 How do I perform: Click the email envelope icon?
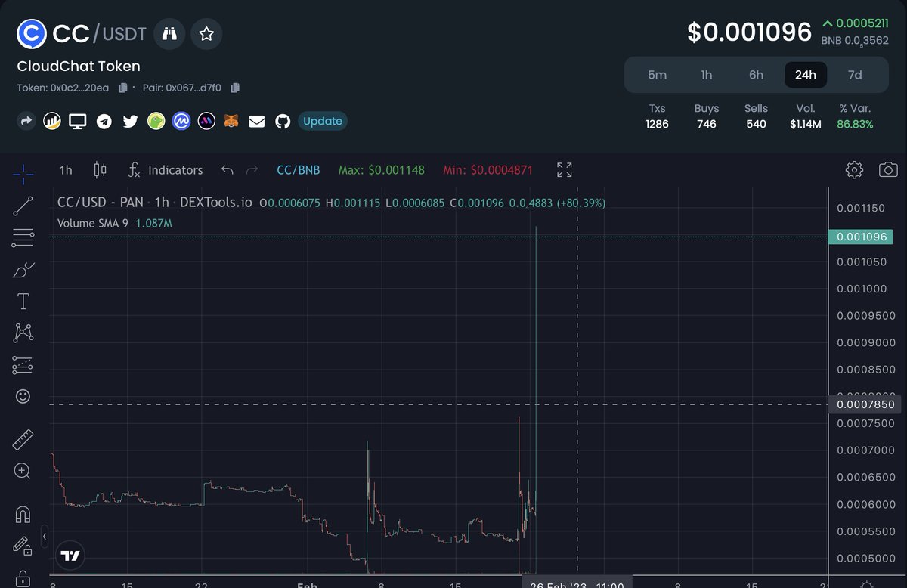(257, 121)
